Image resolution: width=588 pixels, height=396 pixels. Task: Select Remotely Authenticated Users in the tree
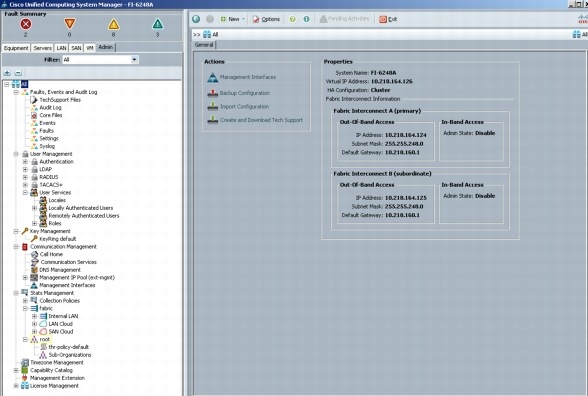pos(84,216)
